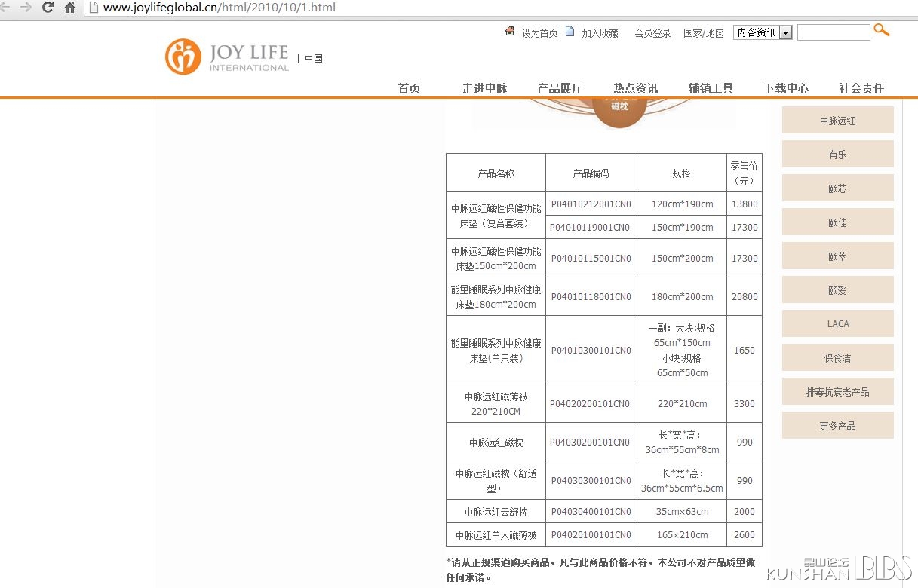Click product code P04030200101CN0

pyautogui.click(x=590, y=443)
